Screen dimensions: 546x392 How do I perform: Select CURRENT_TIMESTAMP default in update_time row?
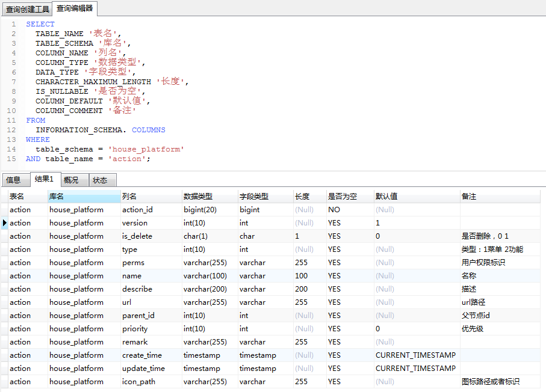pos(417,369)
